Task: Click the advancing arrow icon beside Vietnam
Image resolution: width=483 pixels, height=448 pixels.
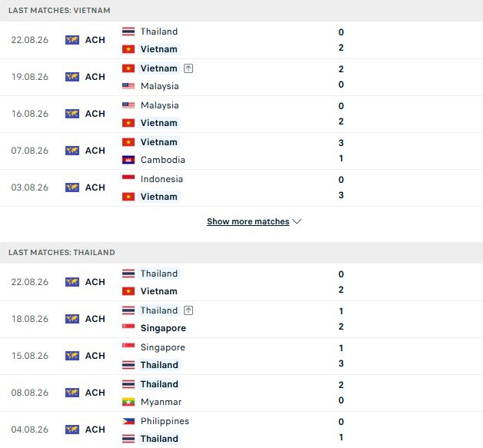Action: click(x=188, y=68)
